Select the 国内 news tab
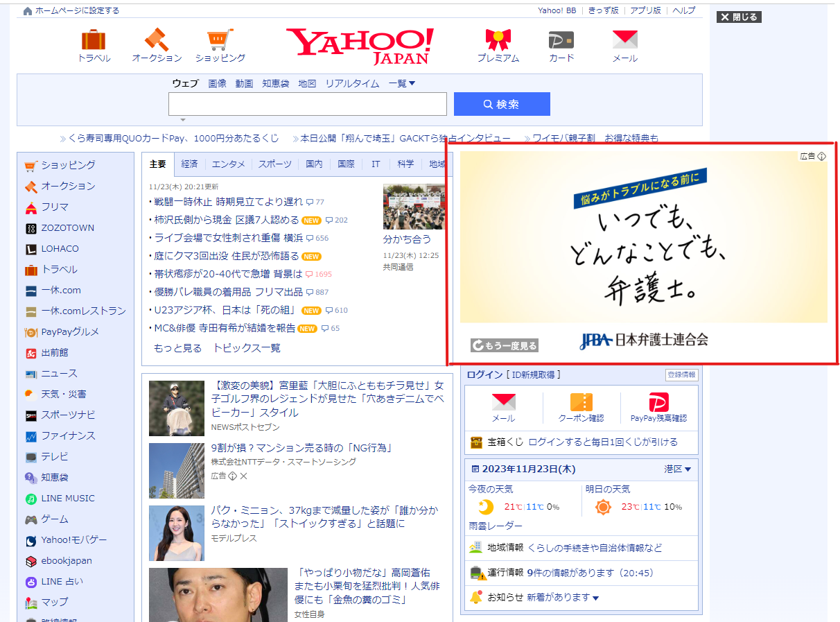This screenshot has height=622, width=840. tap(315, 164)
